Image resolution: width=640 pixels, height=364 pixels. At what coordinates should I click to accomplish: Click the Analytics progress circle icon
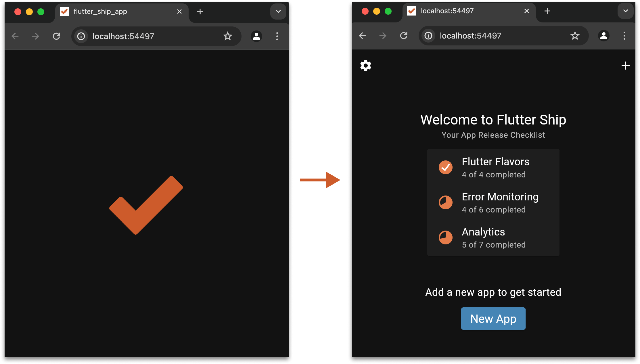446,237
